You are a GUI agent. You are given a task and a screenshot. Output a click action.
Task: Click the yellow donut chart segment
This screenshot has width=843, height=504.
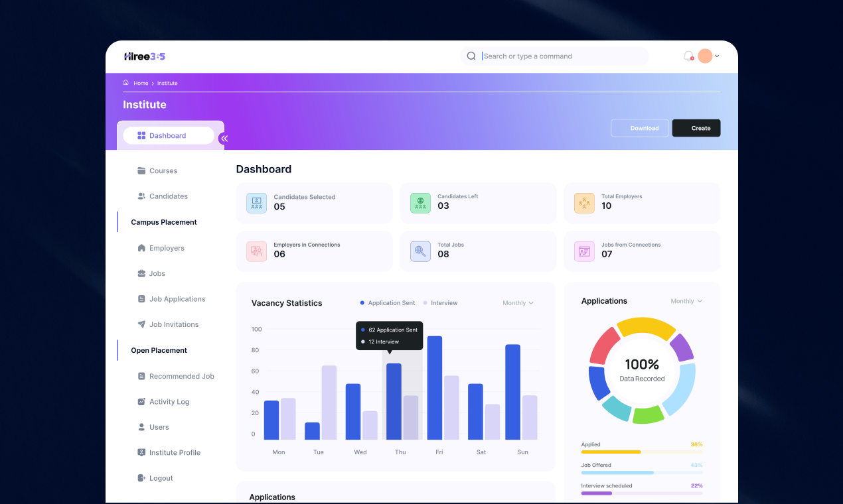click(x=646, y=328)
